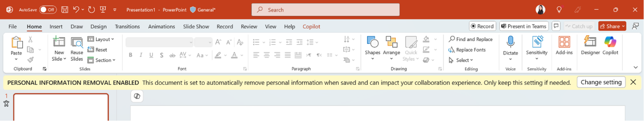644x121 pixels.
Task: Toggle the AutoSave switch
Action: [48, 10]
